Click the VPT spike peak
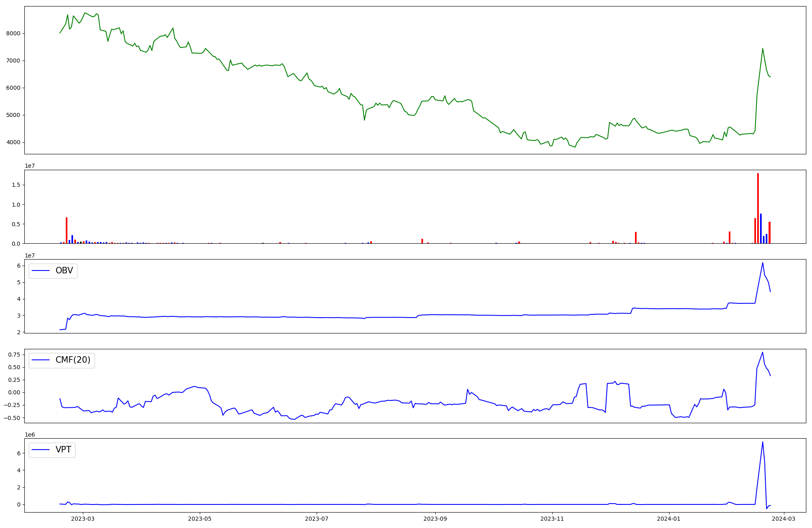812x528 pixels. point(762,442)
